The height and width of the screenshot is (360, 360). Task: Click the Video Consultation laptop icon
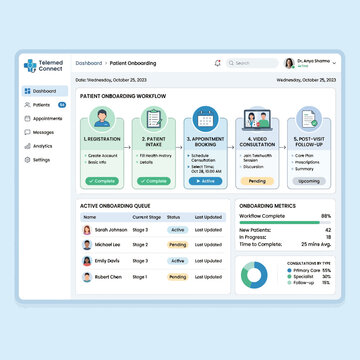(257, 120)
